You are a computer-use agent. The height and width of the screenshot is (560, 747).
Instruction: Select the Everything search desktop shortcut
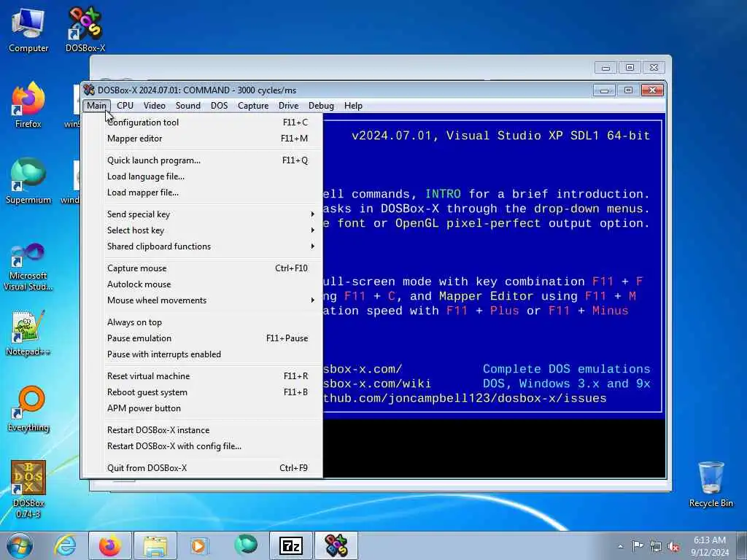(28, 409)
